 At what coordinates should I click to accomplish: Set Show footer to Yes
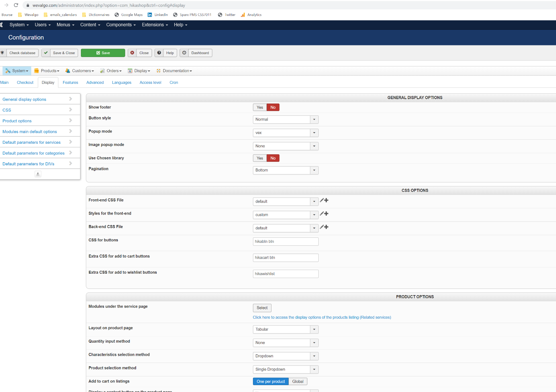(x=260, y=107)
